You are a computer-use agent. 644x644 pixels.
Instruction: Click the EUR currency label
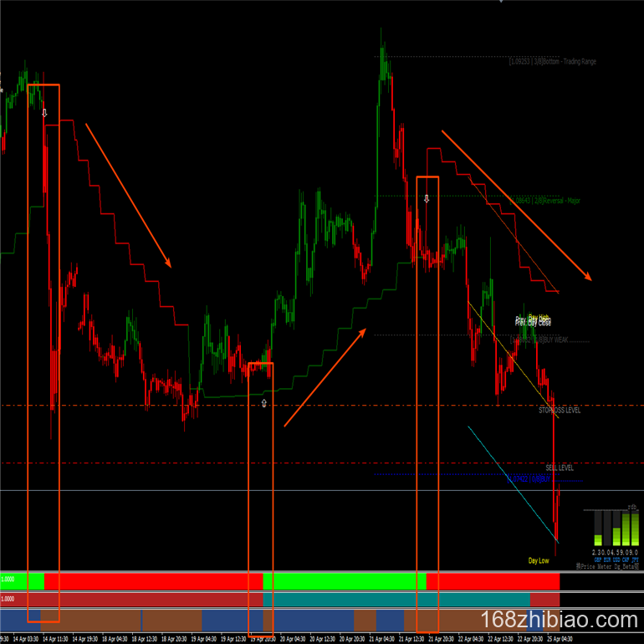607,560
